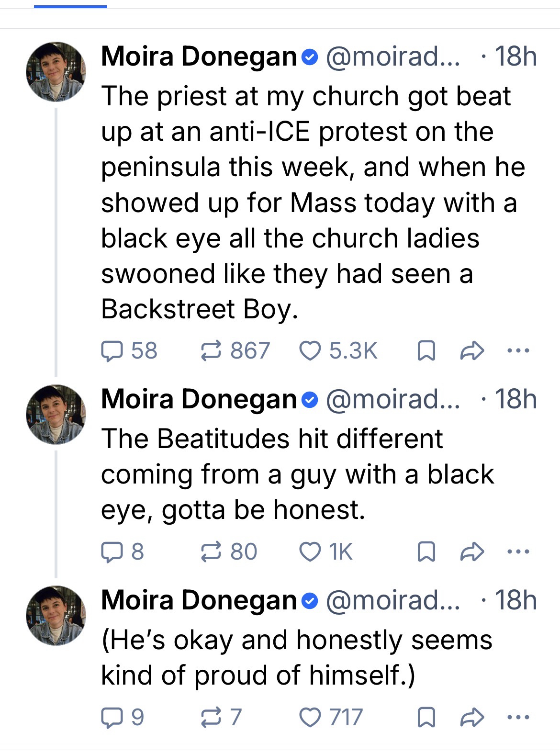Screen dimensions: 560x754
Task: Bookmark the Beatitudes post
Action: 426,553
